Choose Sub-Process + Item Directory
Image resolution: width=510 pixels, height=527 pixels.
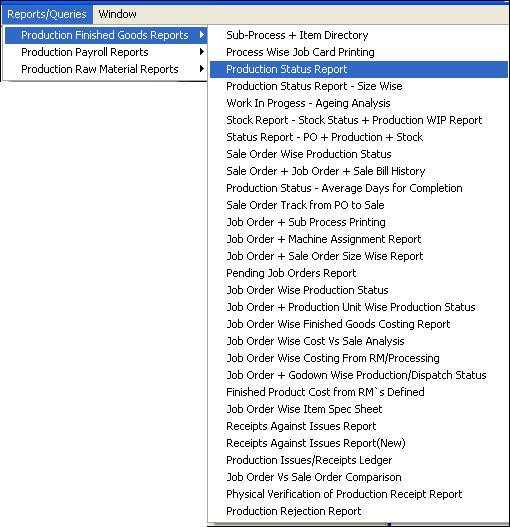359,35
